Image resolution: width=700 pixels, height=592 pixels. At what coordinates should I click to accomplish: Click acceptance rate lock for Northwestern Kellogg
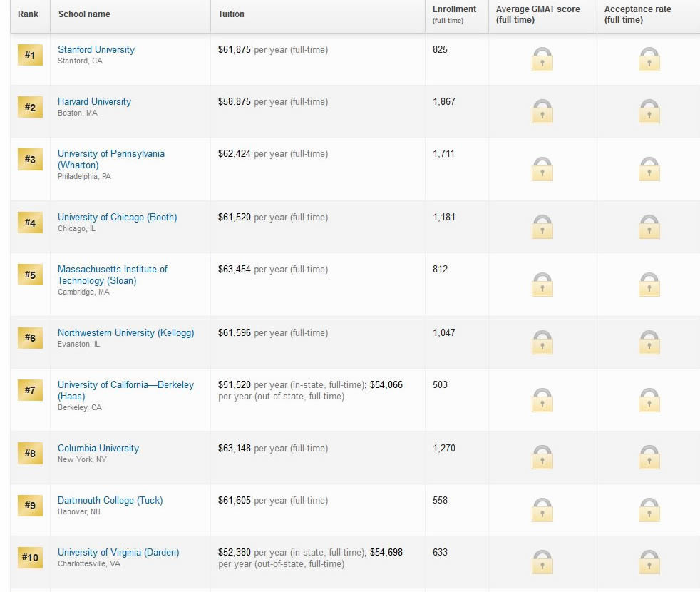point(649,342)
